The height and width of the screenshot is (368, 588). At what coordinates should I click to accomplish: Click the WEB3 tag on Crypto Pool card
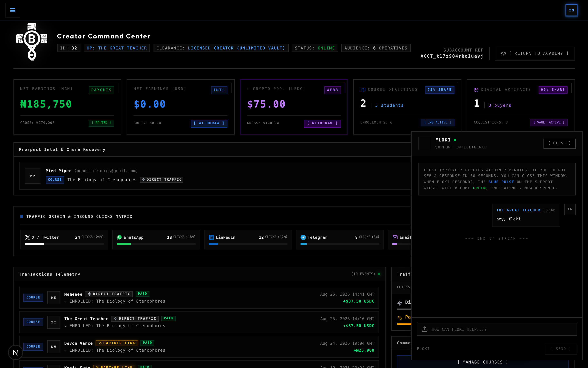(x=332, y=90)
